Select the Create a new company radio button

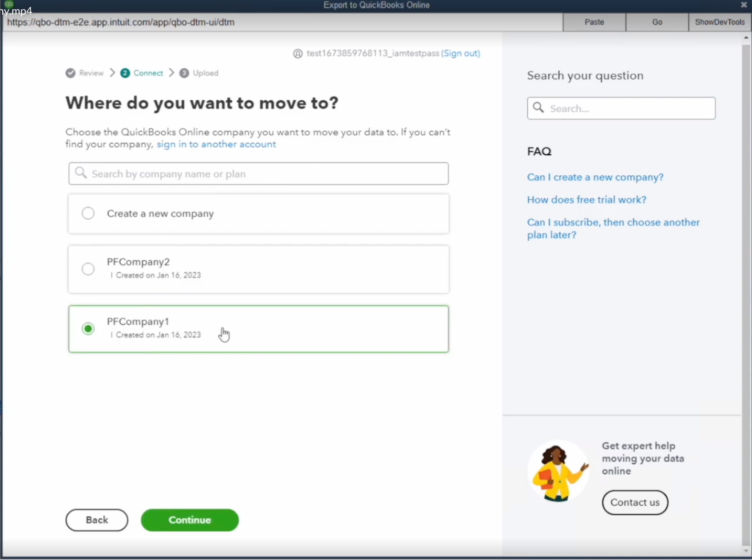tap(88, 213)
